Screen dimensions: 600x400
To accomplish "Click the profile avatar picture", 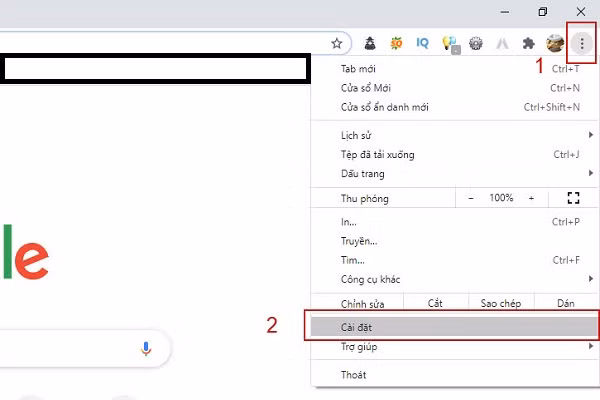I will pos(555,43).
